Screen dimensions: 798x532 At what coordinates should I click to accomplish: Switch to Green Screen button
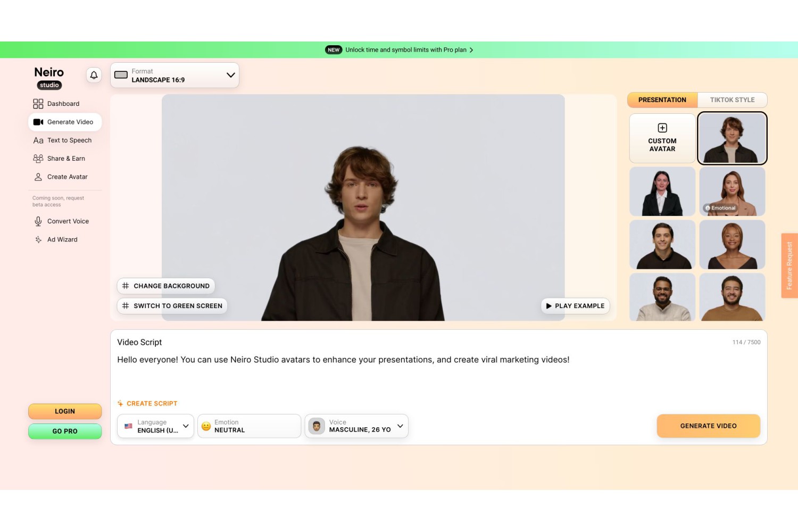(x=172, y=306)
